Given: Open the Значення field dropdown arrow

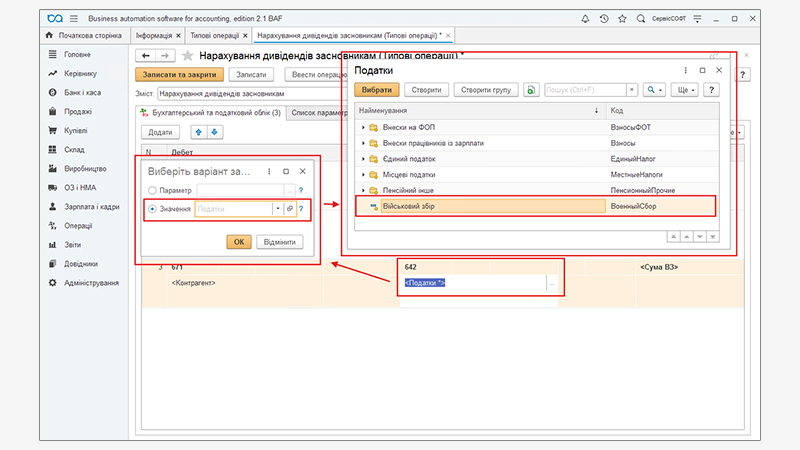Looking at the screenshot, I should pos(276,208).
